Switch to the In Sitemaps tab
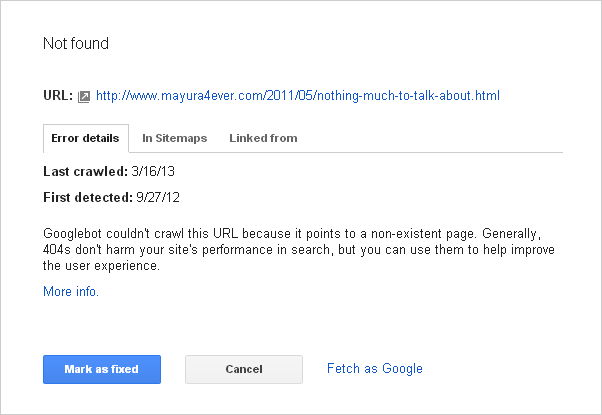602x415 pixels. tap(174, 138)
